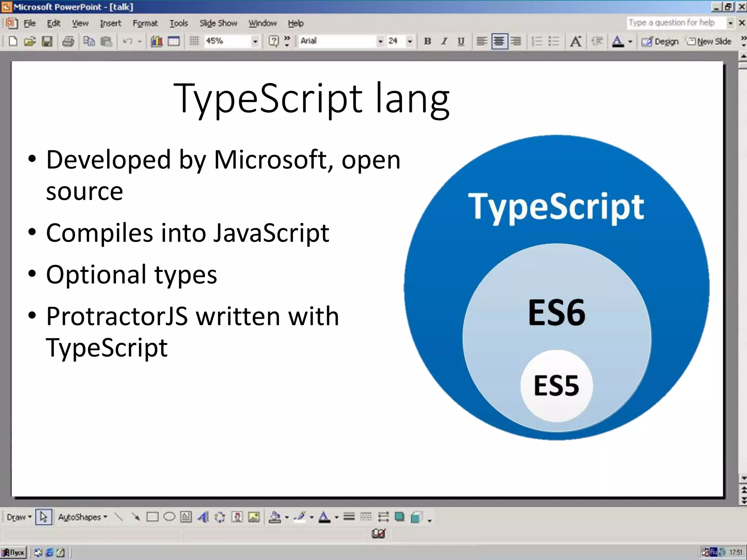Screen dimensions: 747x560
Task: Click the Type a question for help field
Action: [677, 23]
